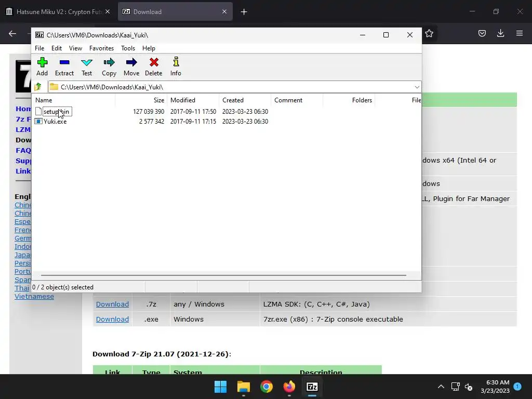Close the Hatsune Miku V2 tab

108,11
